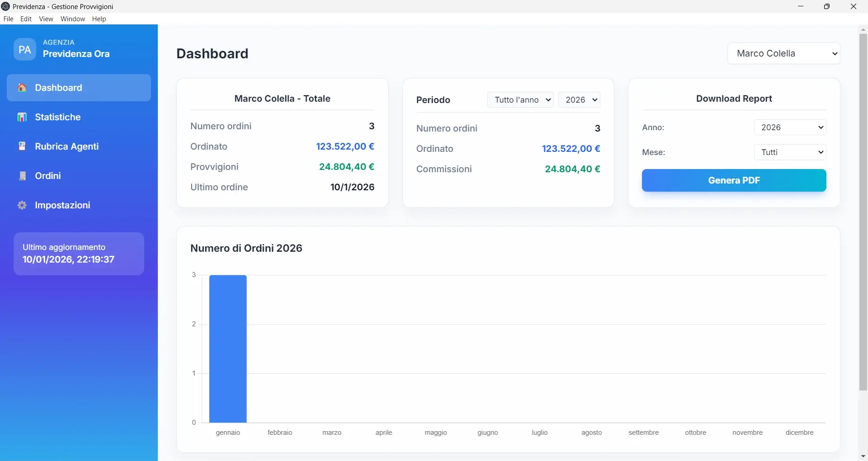This screenshot has height=461, width=868.
Task: Click the app icon in title bar
Action: coord(6,6)
